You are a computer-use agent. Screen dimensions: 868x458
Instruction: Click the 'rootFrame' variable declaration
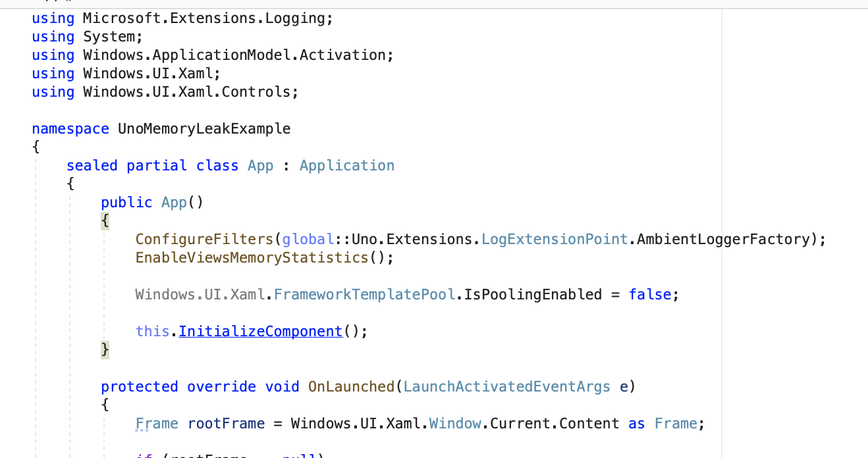click(x=226, y=423)
